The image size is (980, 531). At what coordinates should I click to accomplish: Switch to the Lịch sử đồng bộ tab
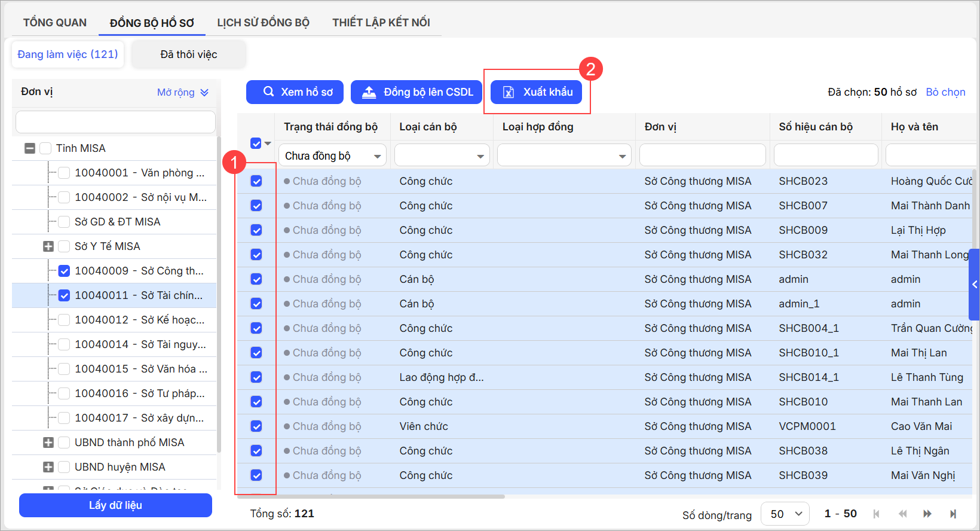[x=263, y=23]
